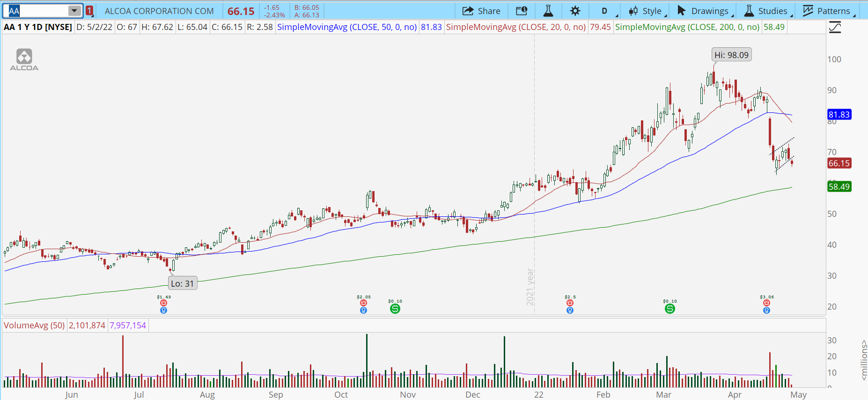Image resolution: width=868 pixels, height=400 pixels.
Task: Click the flask Edit Studies icon
Action: click(x=548, y=11)
